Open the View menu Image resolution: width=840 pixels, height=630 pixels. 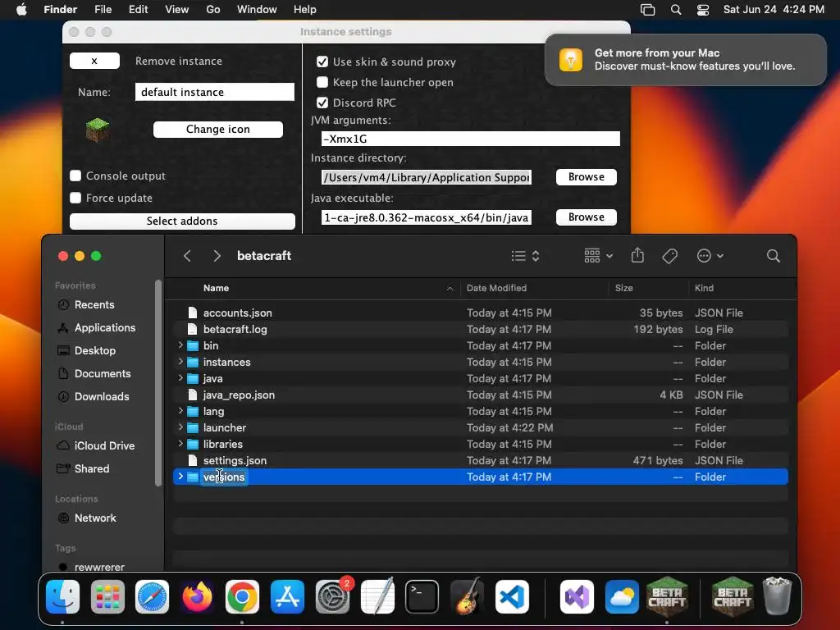tap(177, 10)
